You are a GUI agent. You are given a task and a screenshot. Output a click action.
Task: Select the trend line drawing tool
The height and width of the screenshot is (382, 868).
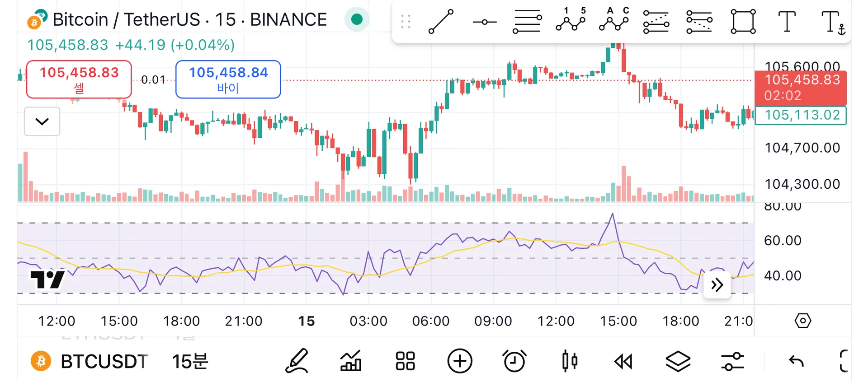tap(441, 21)
